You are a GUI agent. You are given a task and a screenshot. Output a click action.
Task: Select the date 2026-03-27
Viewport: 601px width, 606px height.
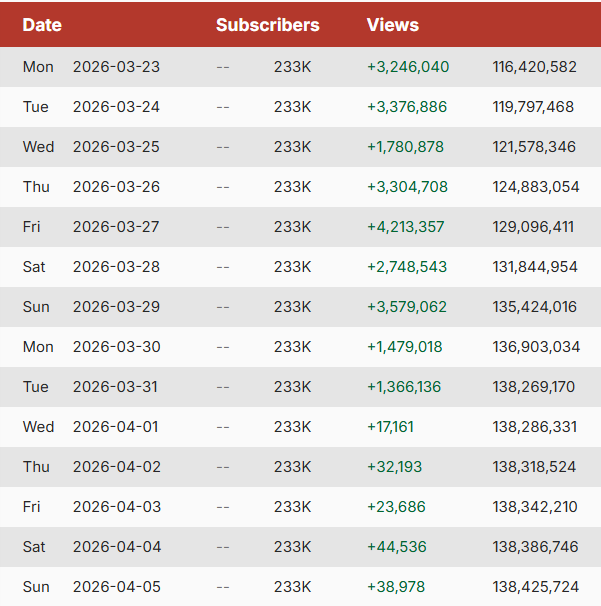116,227
